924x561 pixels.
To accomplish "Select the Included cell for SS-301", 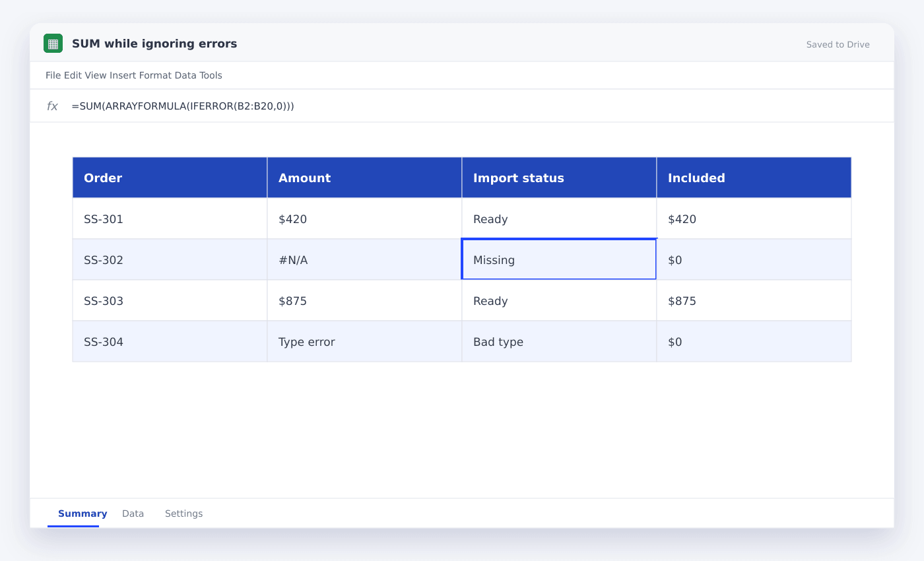I will click(x=754, y=218).
